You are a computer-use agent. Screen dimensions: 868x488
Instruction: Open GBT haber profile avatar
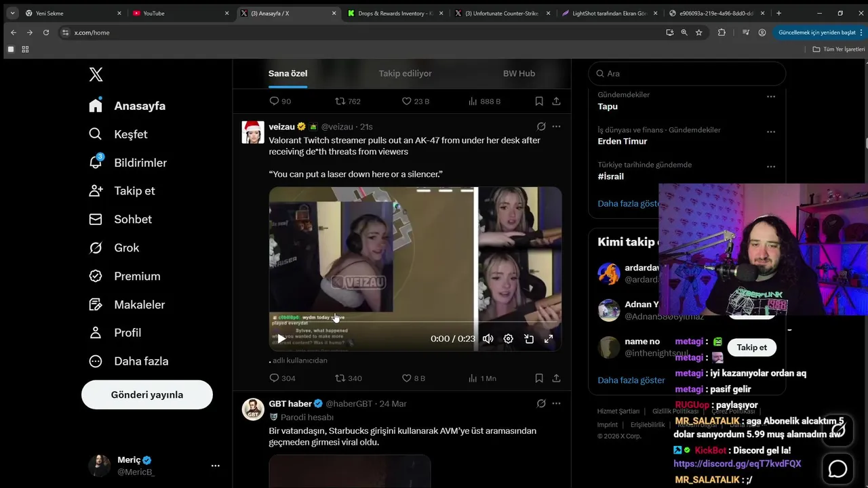(x=253, y=409)
